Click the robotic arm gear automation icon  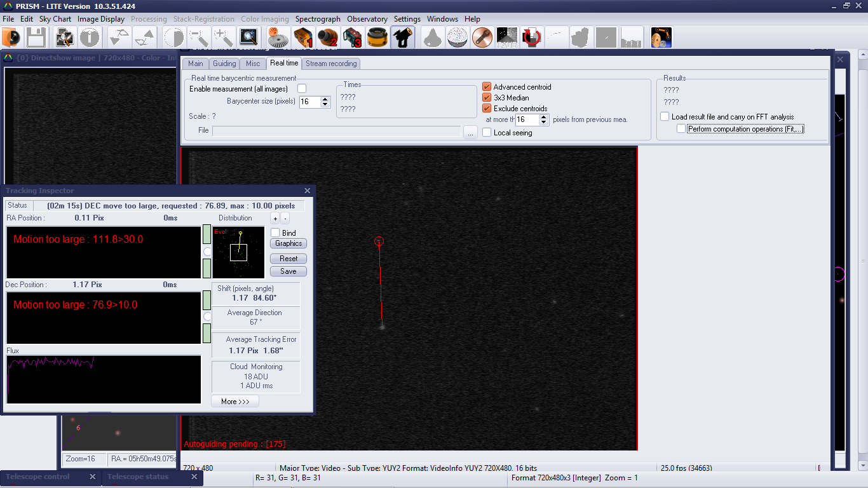coord(661,37)
